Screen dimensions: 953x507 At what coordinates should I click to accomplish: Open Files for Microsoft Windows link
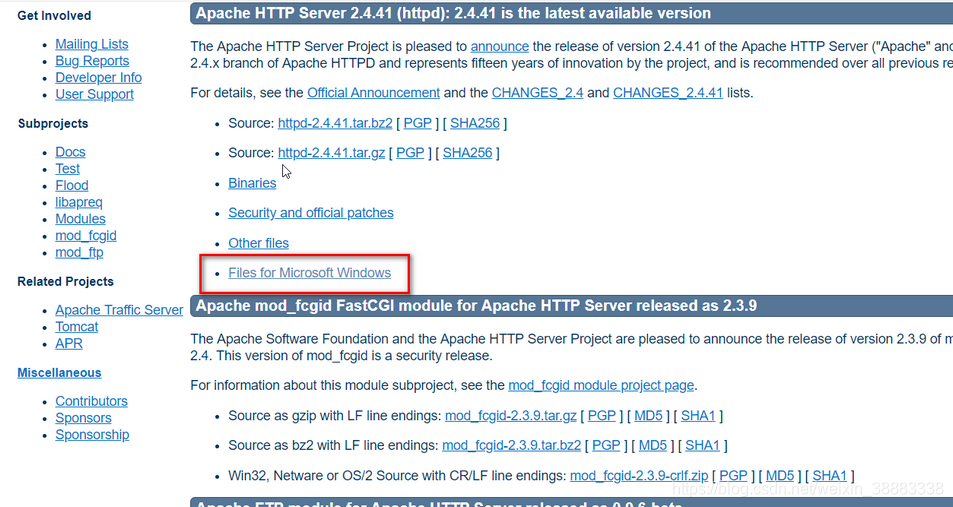pyautogui.click(x=309, y=273)
